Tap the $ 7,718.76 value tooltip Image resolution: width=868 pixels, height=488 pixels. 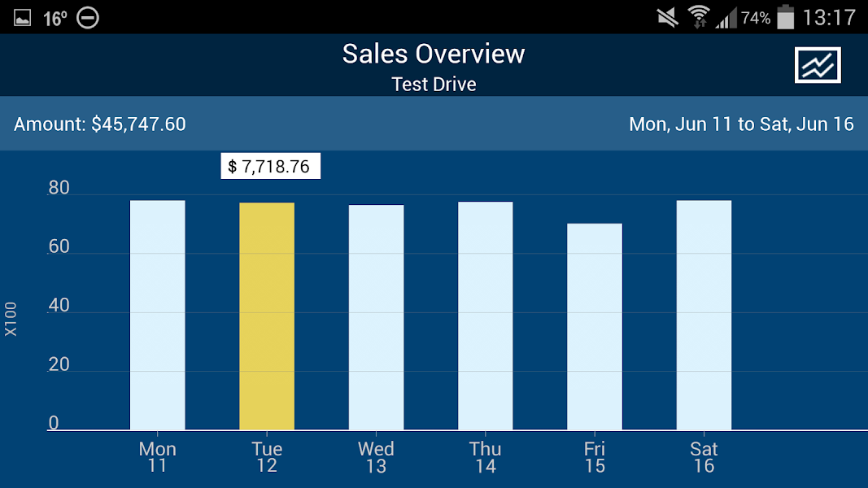tap(270, 167)
